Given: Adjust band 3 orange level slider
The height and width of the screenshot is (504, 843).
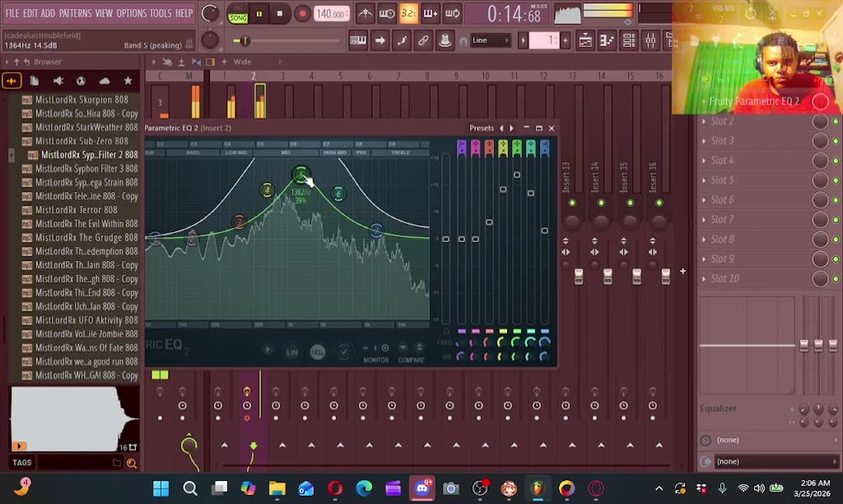Looking at the screenshot, I should [489, 223].
